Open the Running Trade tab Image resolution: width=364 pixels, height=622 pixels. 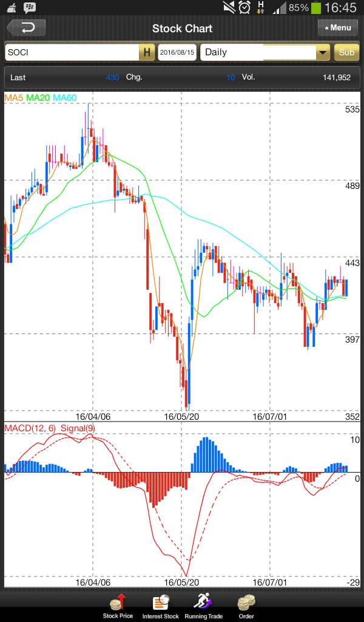(x=204, y=607)
